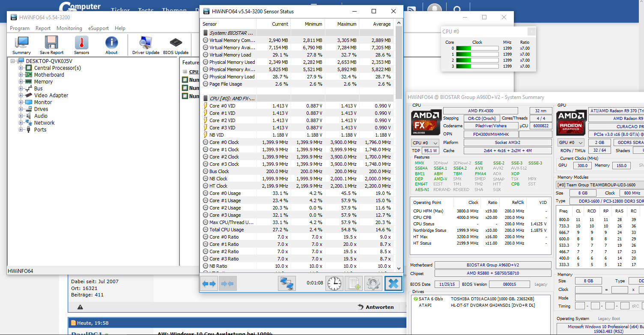Select the DESKTOP-QVK0J5V root node
Screen dimensions: 644x335
(49, 61)
